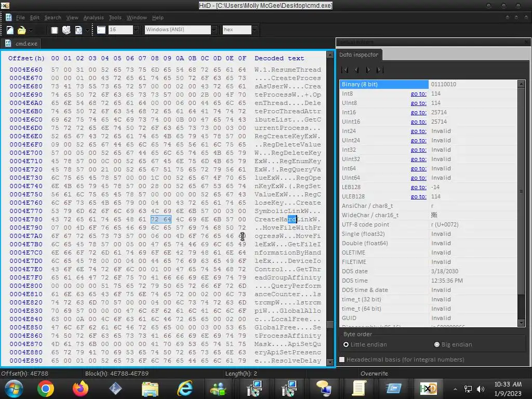Click go to link for UInt64
Screen dimensions: 532x399
418,178
